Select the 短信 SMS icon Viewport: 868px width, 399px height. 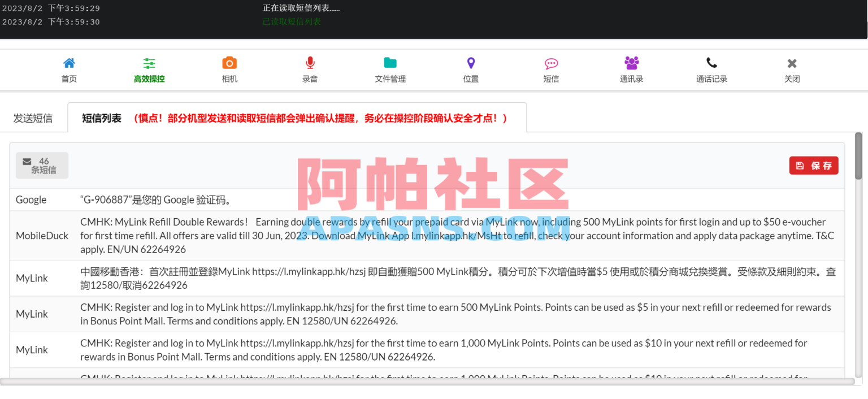click(x=551, y=68)
